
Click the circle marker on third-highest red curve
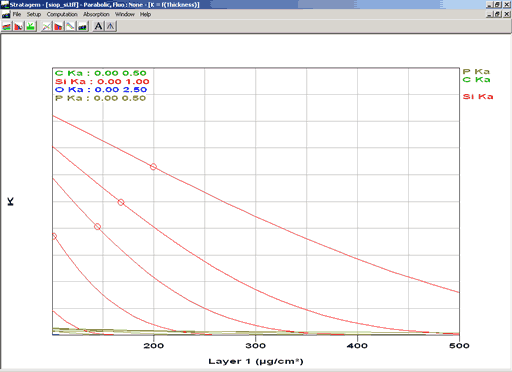97,227
